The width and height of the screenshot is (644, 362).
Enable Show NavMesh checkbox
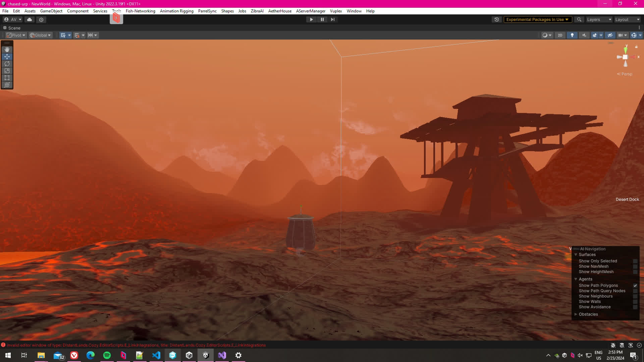[635, 266]
